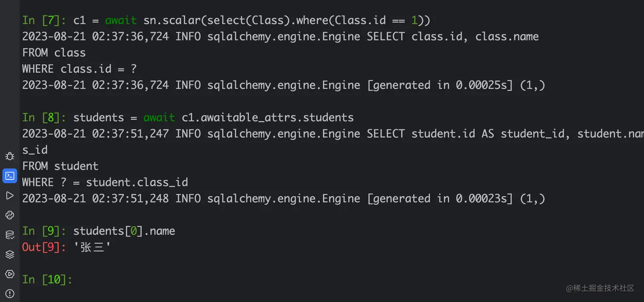Open the Debug tool window bug icon

(10, 156)
